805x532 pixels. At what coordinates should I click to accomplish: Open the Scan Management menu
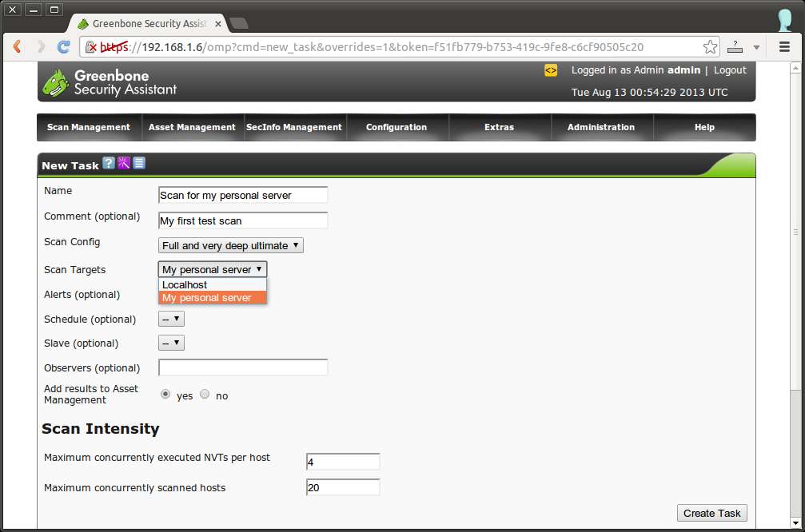point(89,127)
